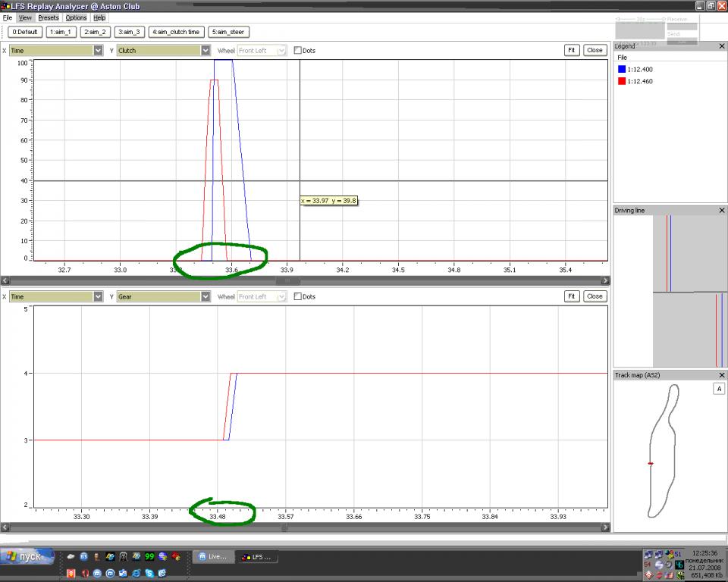Screen dimensions: 728x582
Task: Apply the 4:aim_clutch time preset
Action: pos(176,32)
